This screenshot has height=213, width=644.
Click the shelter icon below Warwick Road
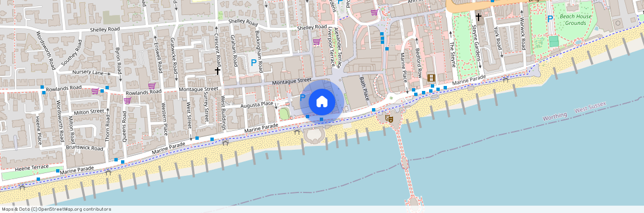[506, 79]
